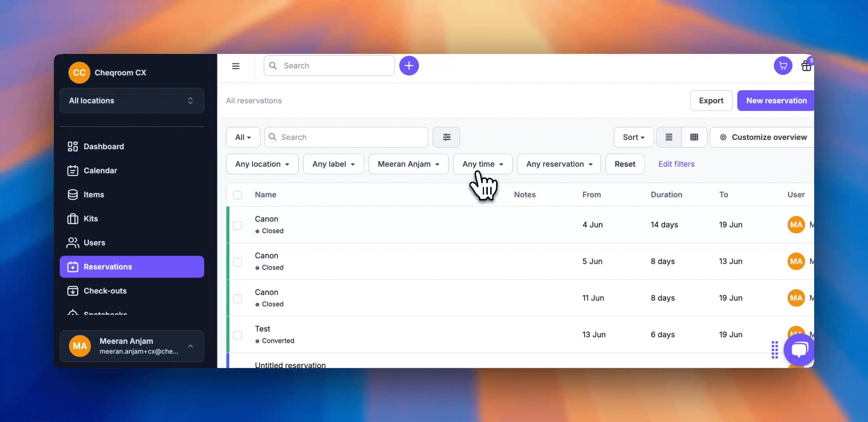This screenshot has width=868, height=422.
Task: Click the User column header
Action: click(x=796, y=195)
